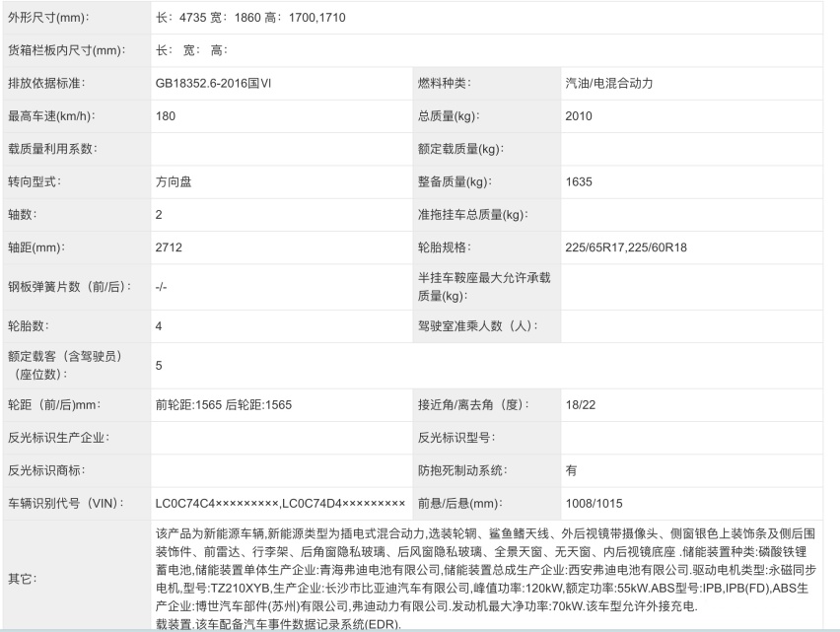The height and width of the screenshot is (632, 840).
Task: Click the 排放依据标准 label
Action: (46, 83)
